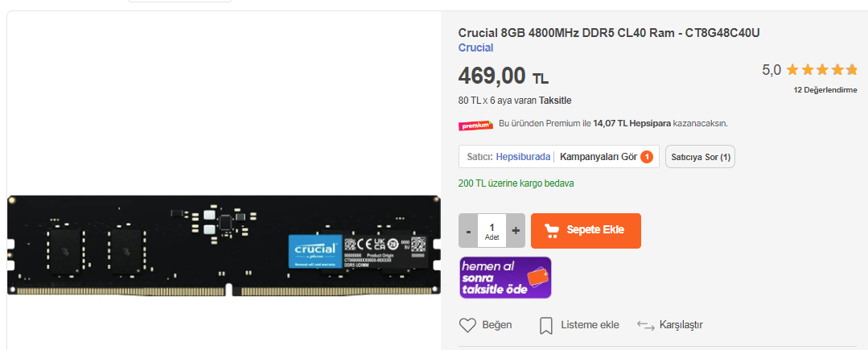Image resolution: width=868 pixels, height=350 pixels.
Task: Click the Crucial RAM product image
Action: pyautogui.click(x=224, y=245)
